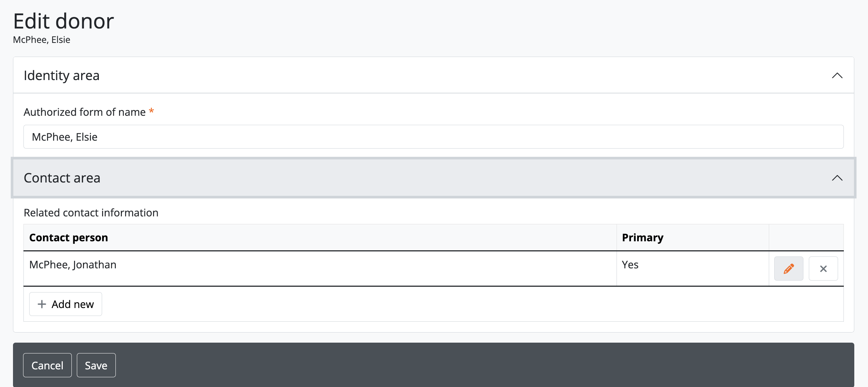Click the Edit donor page heading
Image resolution: width=868 pixels, height=387 pixels.
click(63, 21)
